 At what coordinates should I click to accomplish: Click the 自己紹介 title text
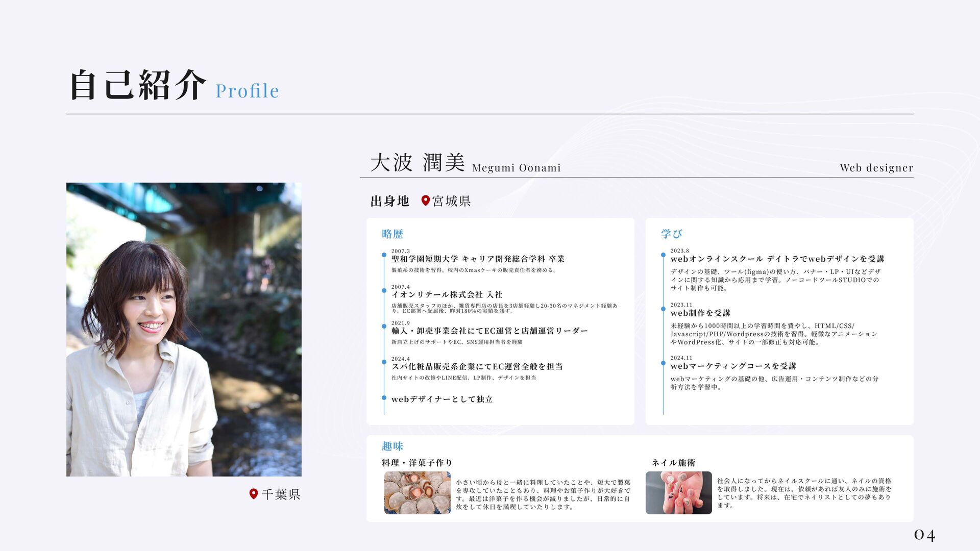tap(138, 85)
